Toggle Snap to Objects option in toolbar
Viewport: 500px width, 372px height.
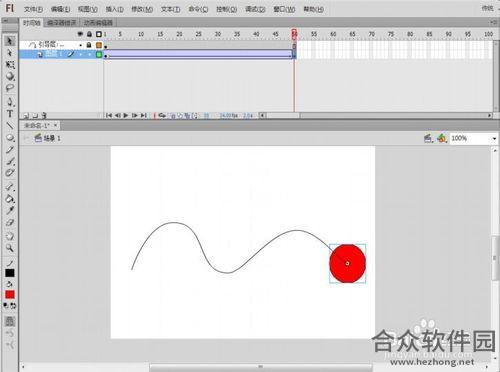[10, 321]
